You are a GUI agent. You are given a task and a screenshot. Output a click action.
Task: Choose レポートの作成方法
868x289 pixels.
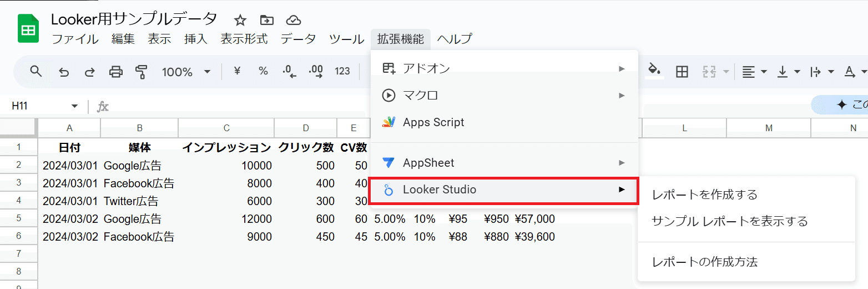coord(746,262)
